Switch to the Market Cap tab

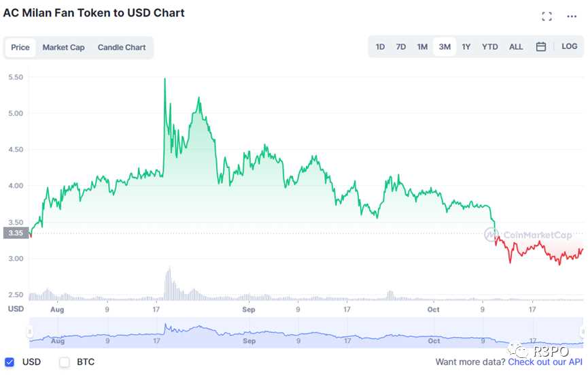(63, 48)
